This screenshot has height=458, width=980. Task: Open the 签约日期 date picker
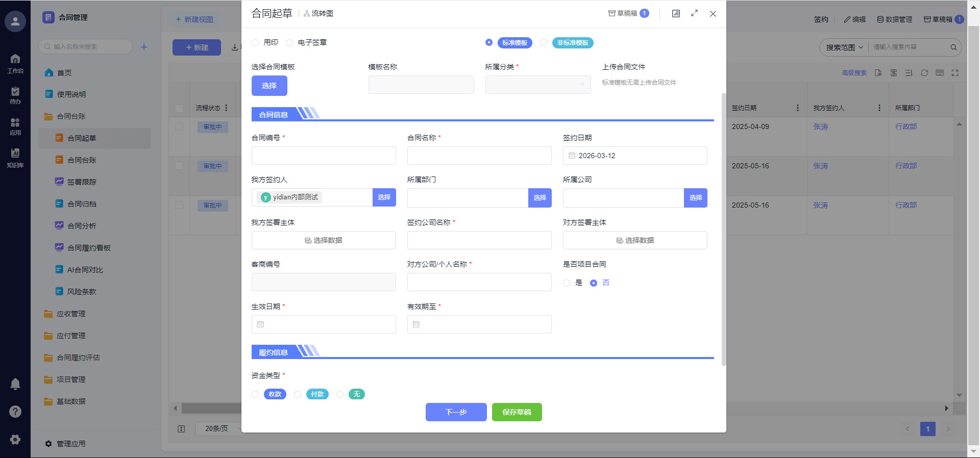pyautogui.click(x=634, y=156)
